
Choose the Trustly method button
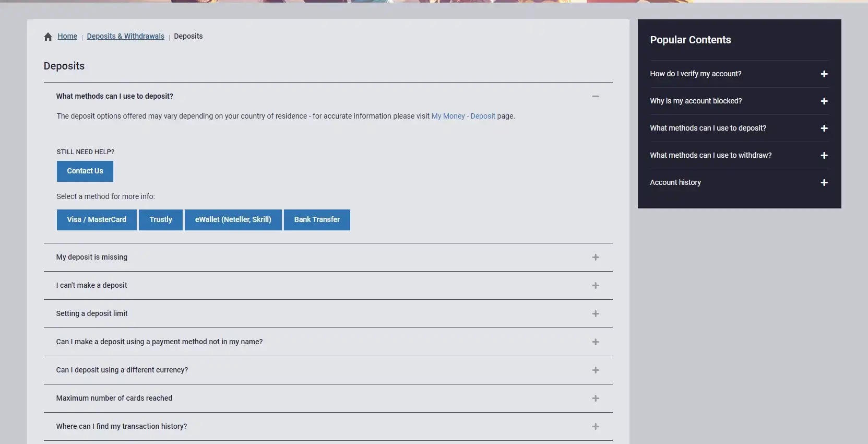click(161, 220)
